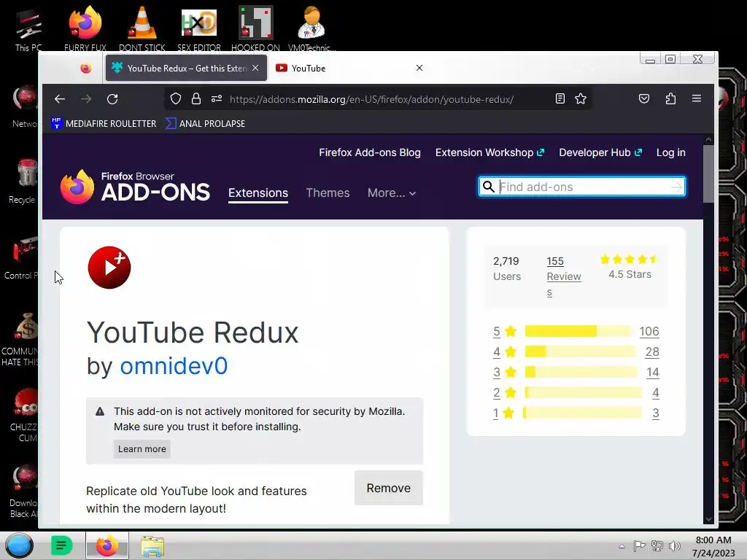Open Extension Workshop link

[x=489, y=152]
